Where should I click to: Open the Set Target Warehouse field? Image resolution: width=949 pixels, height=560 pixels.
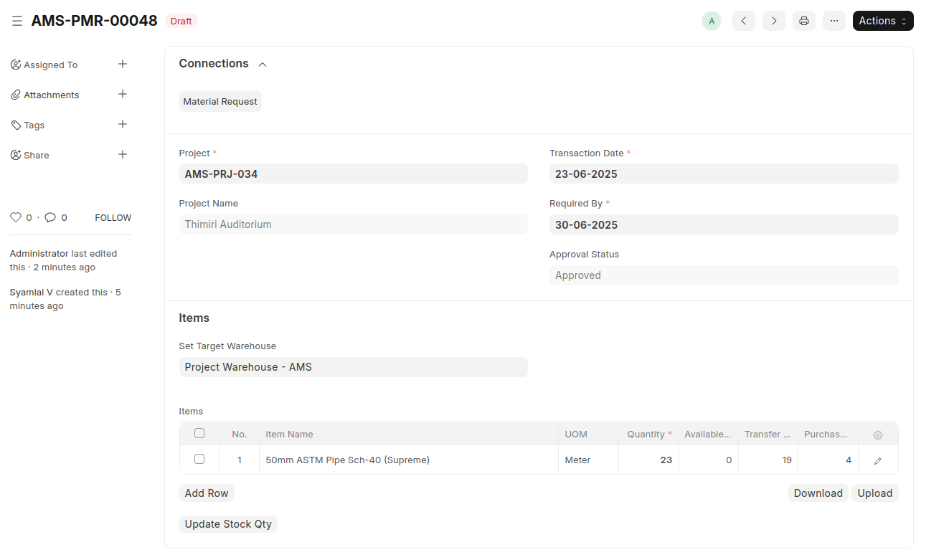tap(353, 367)
